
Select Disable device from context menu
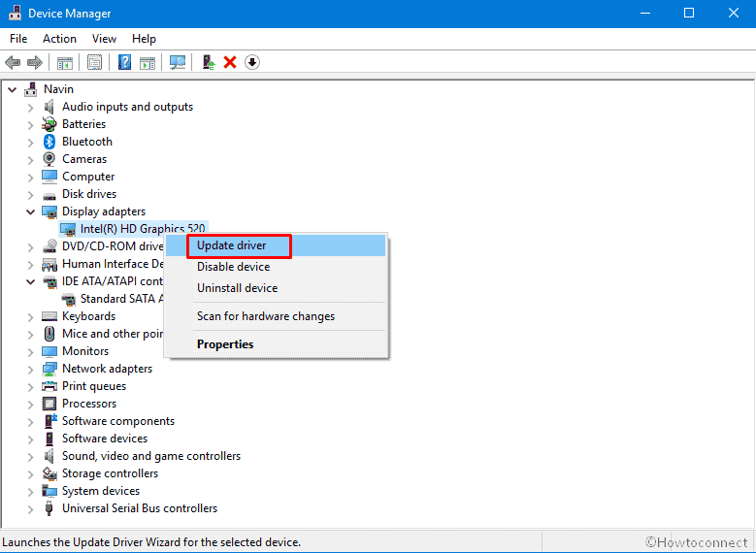(233, 267)
